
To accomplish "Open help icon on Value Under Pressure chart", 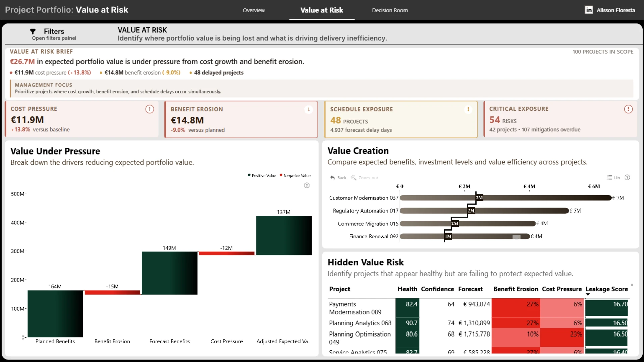I will tap(307, 185).
